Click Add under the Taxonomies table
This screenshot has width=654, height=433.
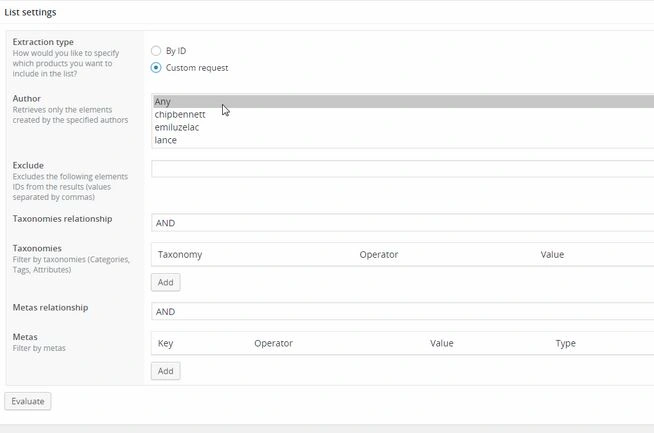pos(166,283)
